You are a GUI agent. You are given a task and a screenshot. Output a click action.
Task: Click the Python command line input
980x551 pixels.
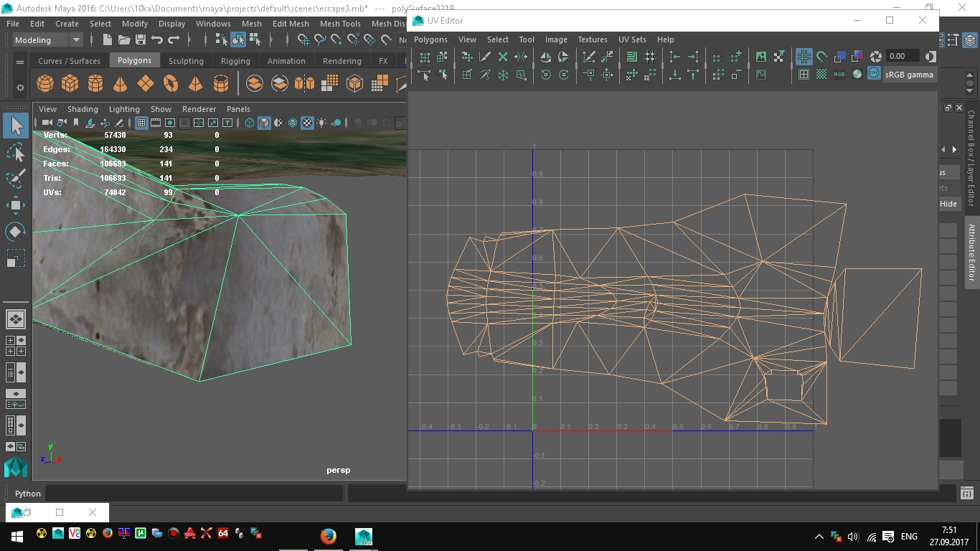click(x=194, y=494)
